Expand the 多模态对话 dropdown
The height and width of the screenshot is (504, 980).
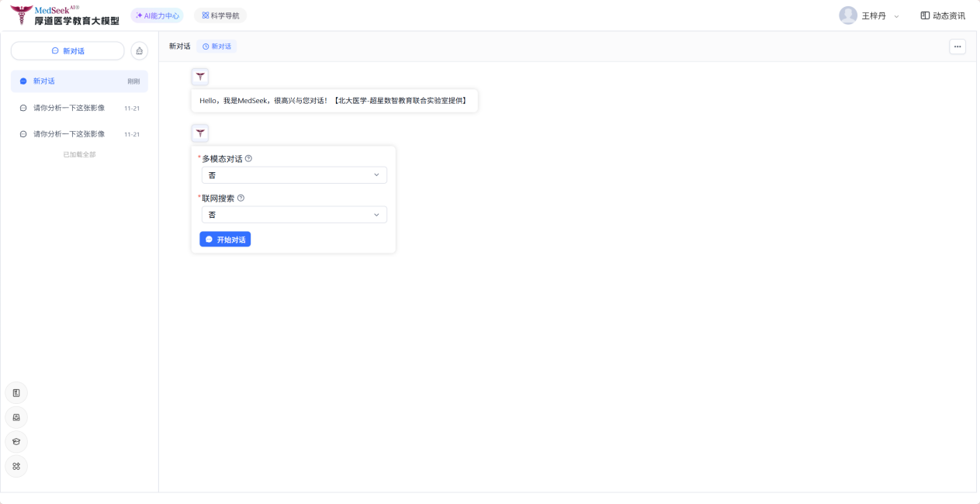(294, 175)
